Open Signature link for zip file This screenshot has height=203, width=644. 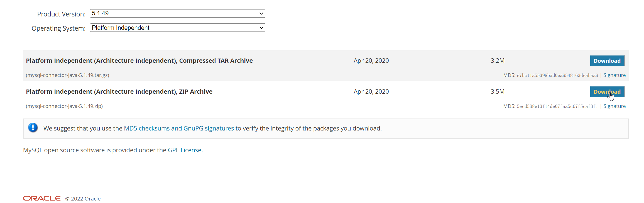[x=614, y=106]
